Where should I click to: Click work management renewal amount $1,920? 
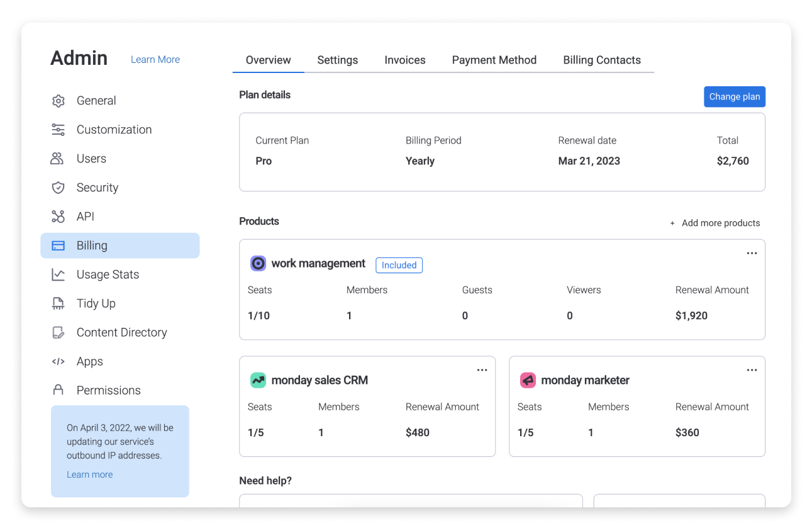[x=691, y=316]
